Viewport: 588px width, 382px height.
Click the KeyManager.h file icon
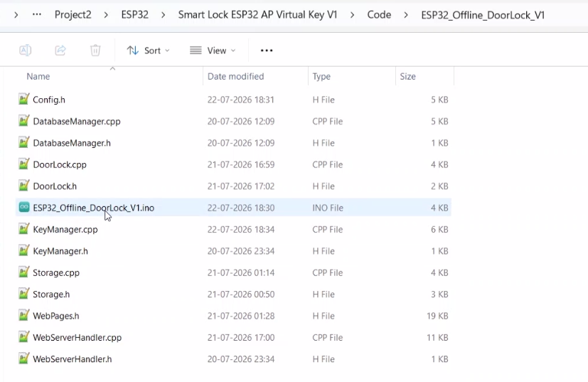23,250
